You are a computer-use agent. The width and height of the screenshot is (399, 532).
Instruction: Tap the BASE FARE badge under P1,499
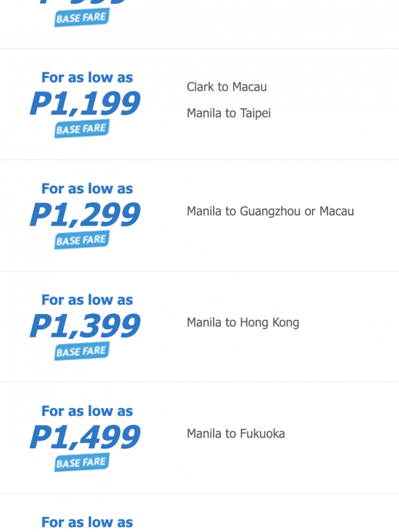click(82, 463)
